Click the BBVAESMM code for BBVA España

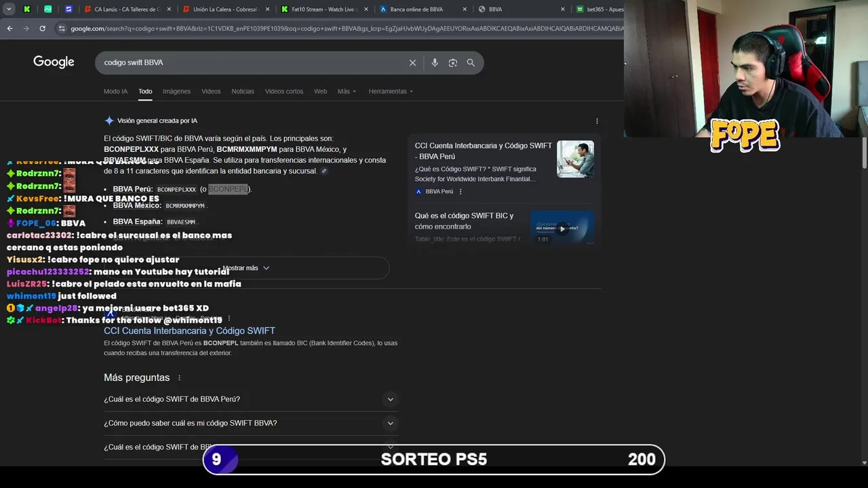click(181, 222)
